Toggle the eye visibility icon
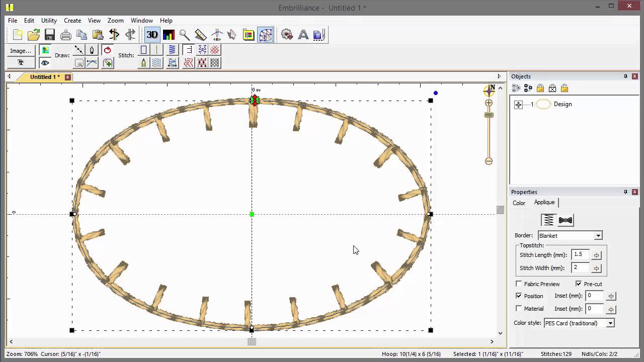644x362 pixels. (45, 63)
